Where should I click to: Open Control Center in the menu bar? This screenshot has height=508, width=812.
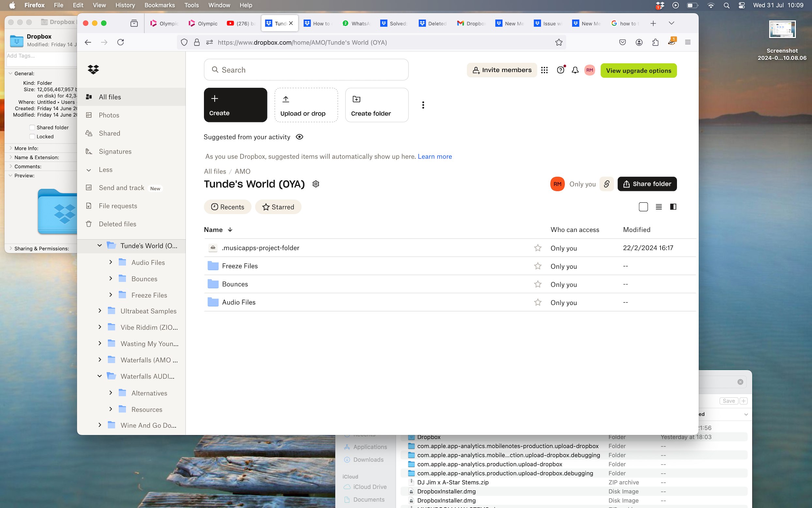[x=742, y=5]
